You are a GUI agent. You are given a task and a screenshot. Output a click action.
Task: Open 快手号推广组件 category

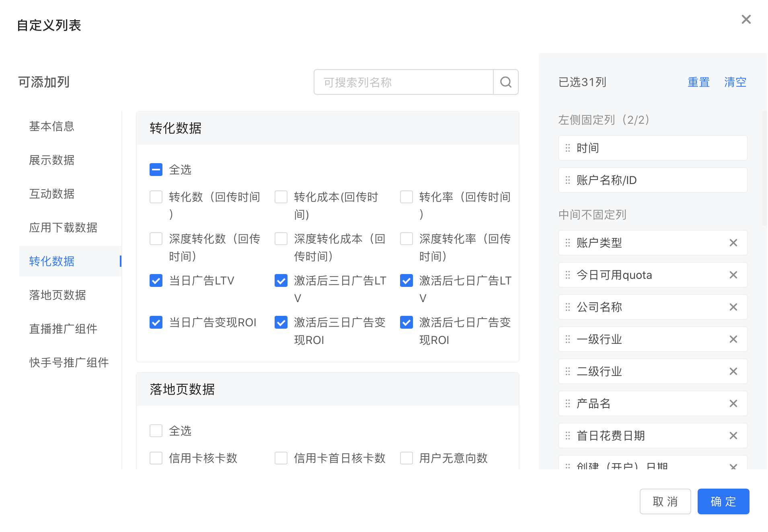point(70,362)
